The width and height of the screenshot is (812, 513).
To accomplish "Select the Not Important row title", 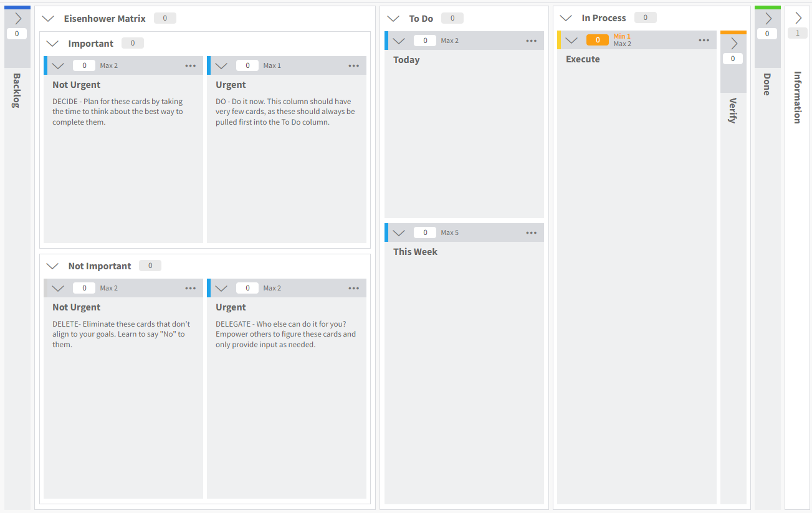I will coord(100,266).
